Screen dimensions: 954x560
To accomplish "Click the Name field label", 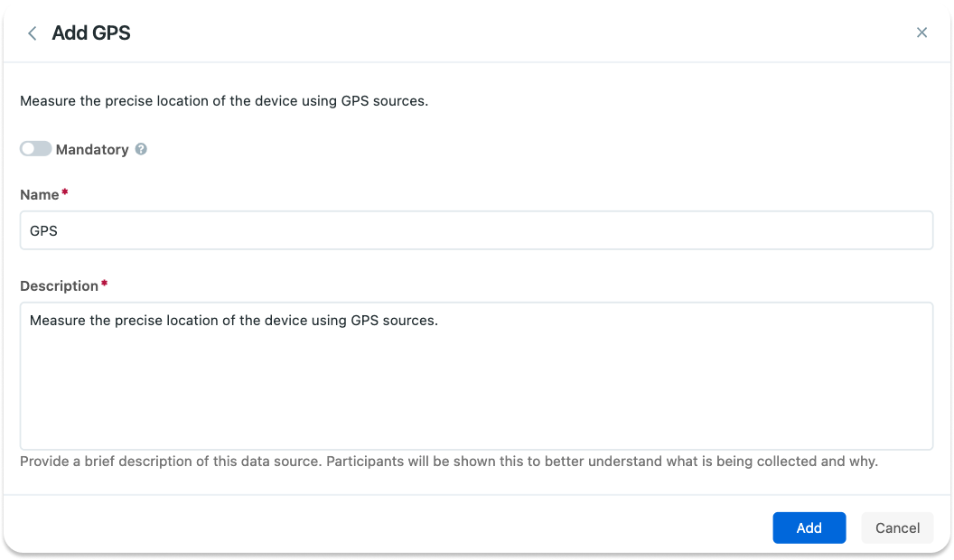I will point(39,194).
